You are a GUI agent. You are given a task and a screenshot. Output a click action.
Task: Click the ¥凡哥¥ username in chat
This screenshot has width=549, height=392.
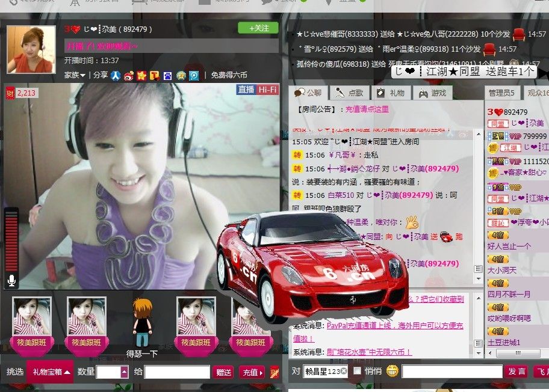(342, 155)
